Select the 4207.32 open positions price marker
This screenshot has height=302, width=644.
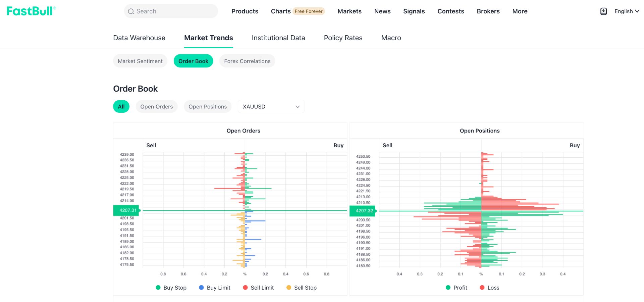pyautogui.click(x=363, y=211)
